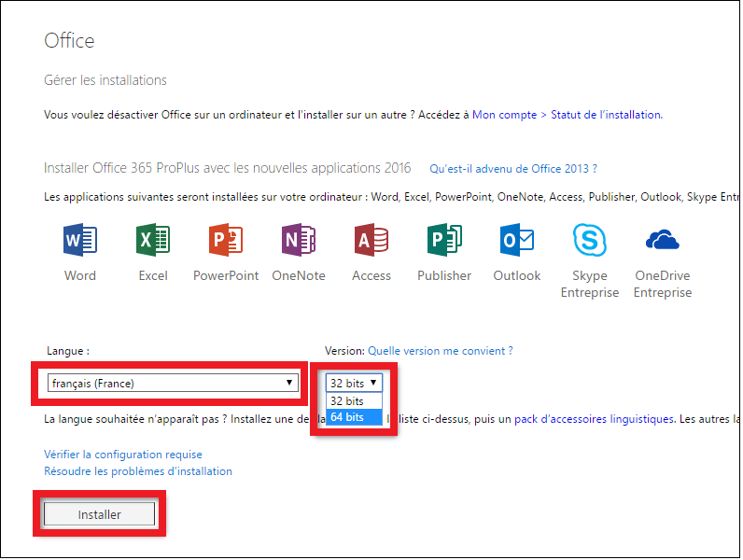Open Vérifier la configuration requise link
The height and width of the screenshot is (560, 743).
pyautogui.click(x=123, y=455)
